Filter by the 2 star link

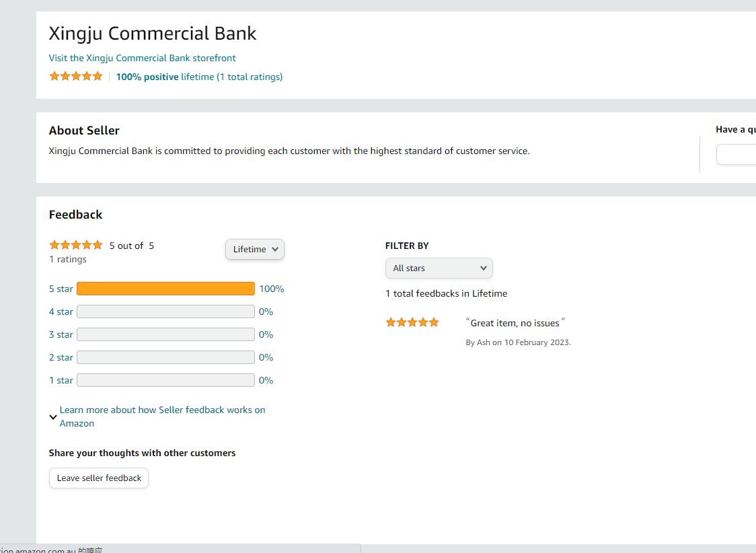[61, 357]
